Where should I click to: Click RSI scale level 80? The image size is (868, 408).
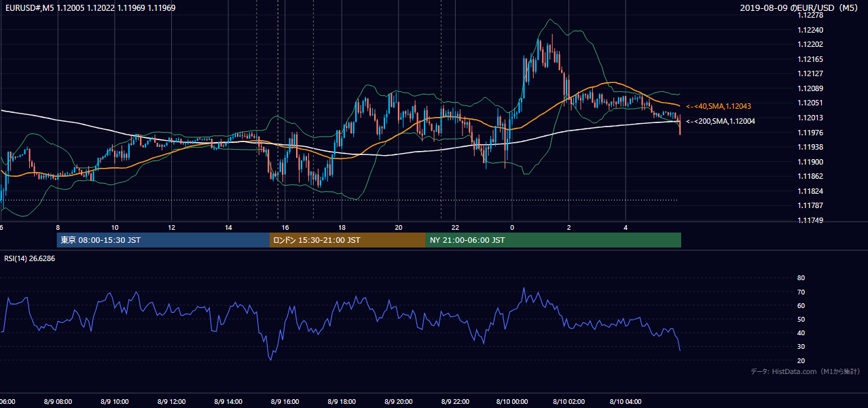point(801,278)
